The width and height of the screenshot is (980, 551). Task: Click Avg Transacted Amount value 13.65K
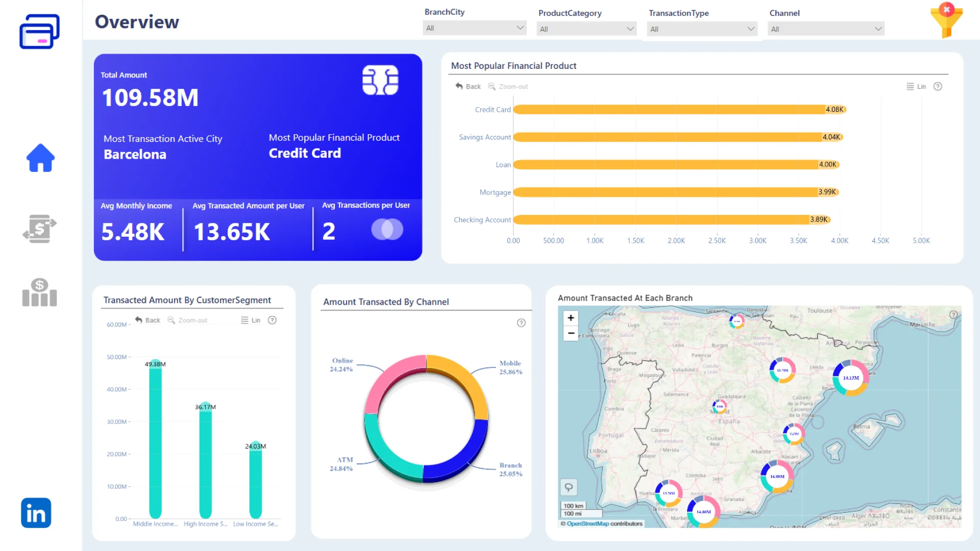[232, 232]
